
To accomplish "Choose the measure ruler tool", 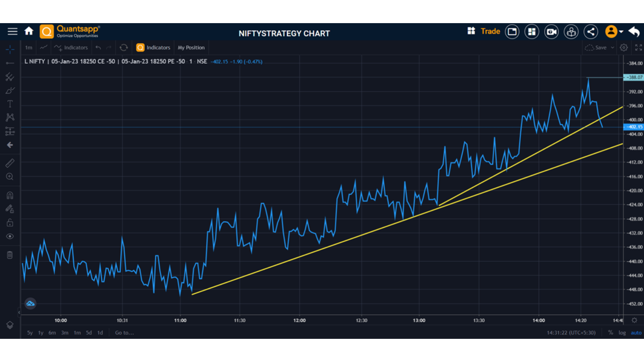I will pos(10,163).
